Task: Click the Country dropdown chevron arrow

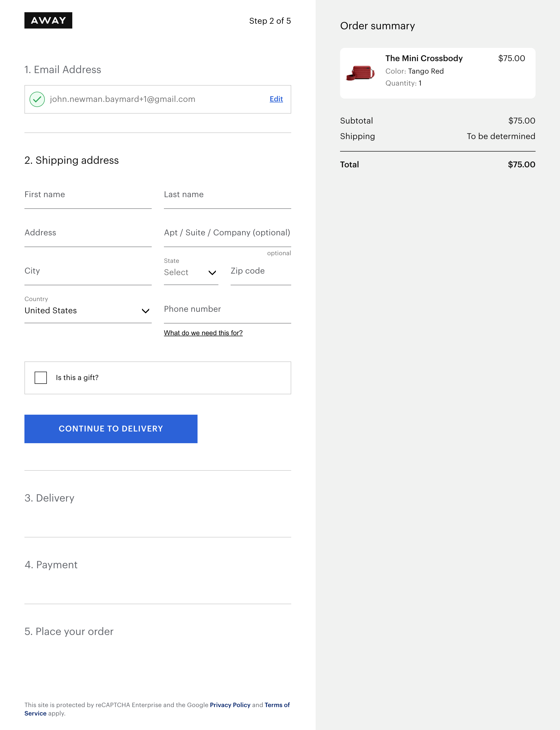Action: pos(145,311)
